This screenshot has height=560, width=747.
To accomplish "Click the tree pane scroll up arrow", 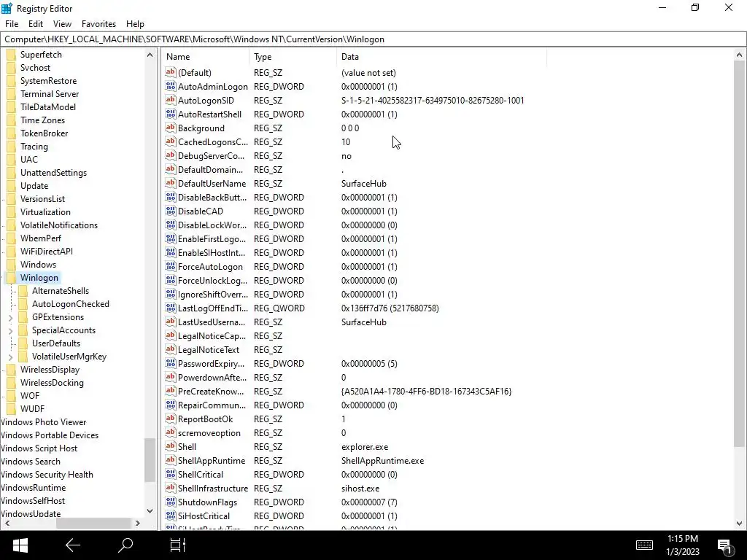I will 150,55.
